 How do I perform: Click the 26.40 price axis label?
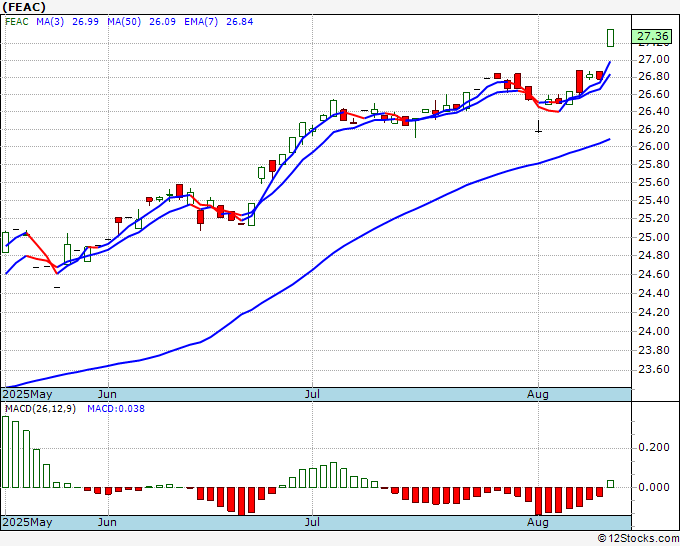coord(654,111)
